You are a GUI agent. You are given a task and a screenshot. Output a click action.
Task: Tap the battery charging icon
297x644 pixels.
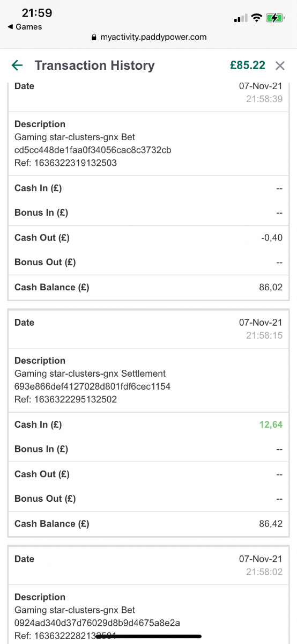coord(276,18)
